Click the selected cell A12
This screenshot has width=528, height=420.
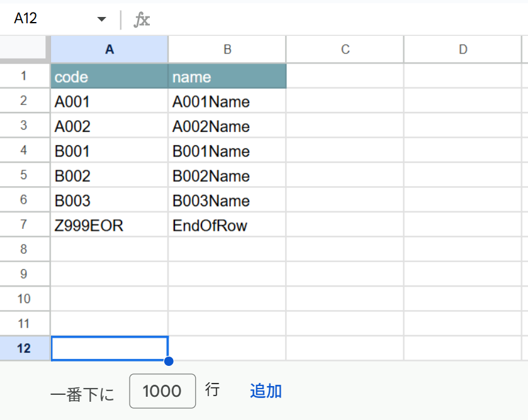[x=110, y=349]
